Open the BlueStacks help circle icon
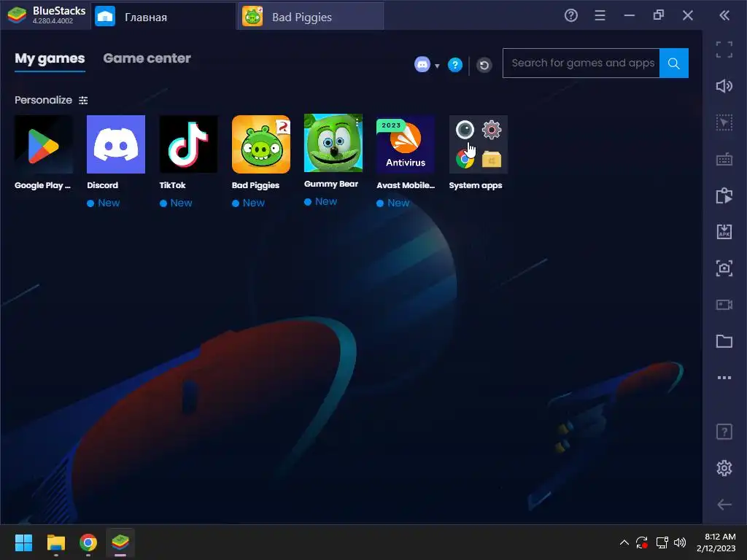747x560 pixels. tap(570, 16)
